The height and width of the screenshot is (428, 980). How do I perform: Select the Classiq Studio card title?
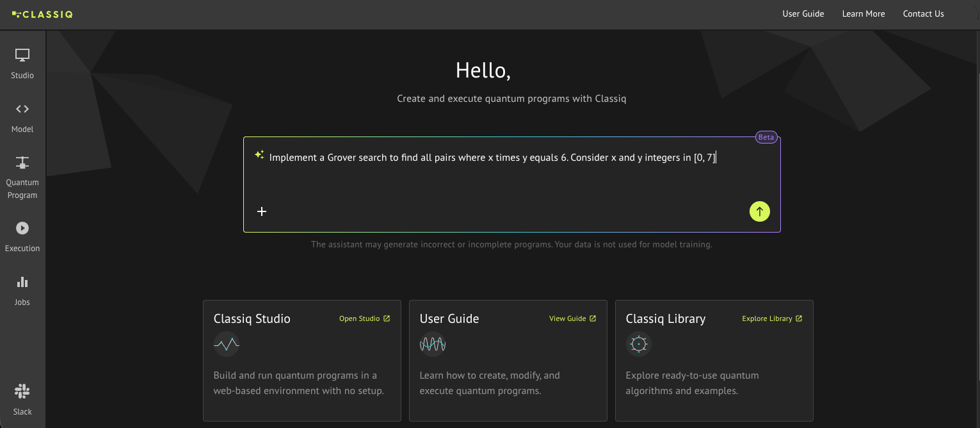252,318
